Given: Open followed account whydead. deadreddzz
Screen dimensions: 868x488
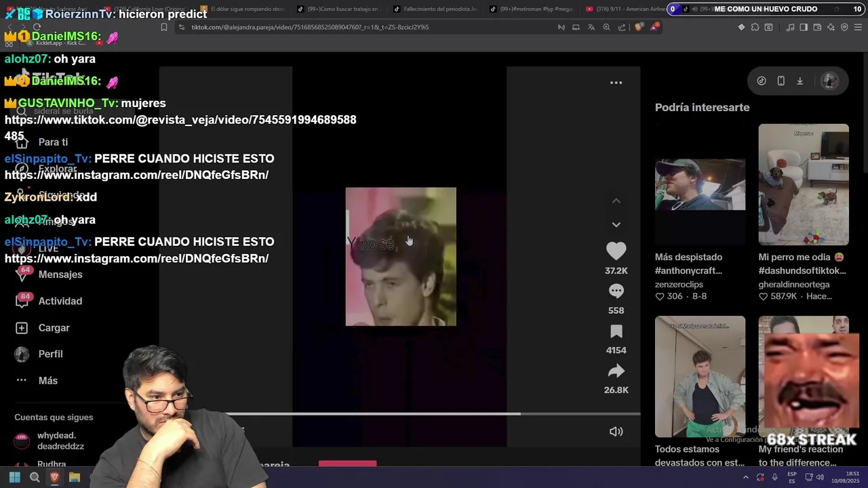Looking at the screenshot, I should 61,441.
